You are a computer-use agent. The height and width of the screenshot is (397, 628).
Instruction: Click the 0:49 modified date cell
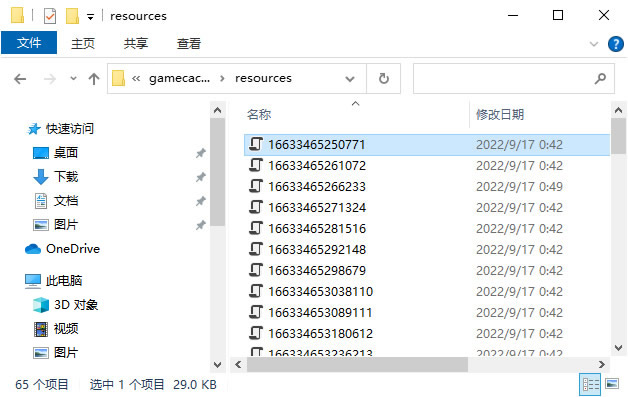point(519,187)
